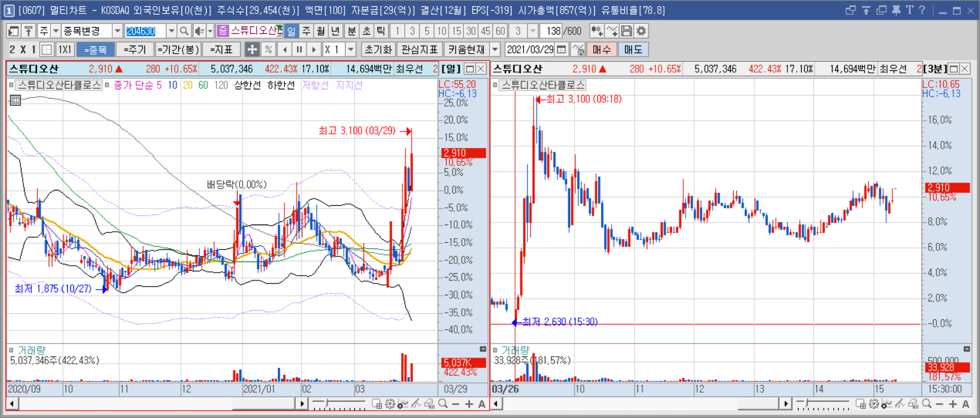Click the small data table icon on left chart
980x418 pixels.
pos(15,100)
